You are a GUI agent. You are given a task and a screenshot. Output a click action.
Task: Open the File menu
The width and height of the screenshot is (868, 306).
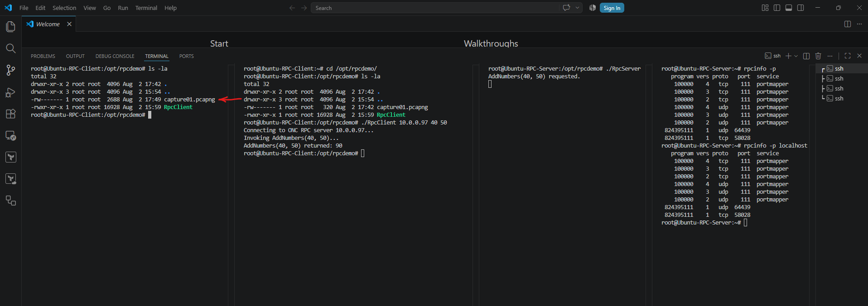pos(24,8)
